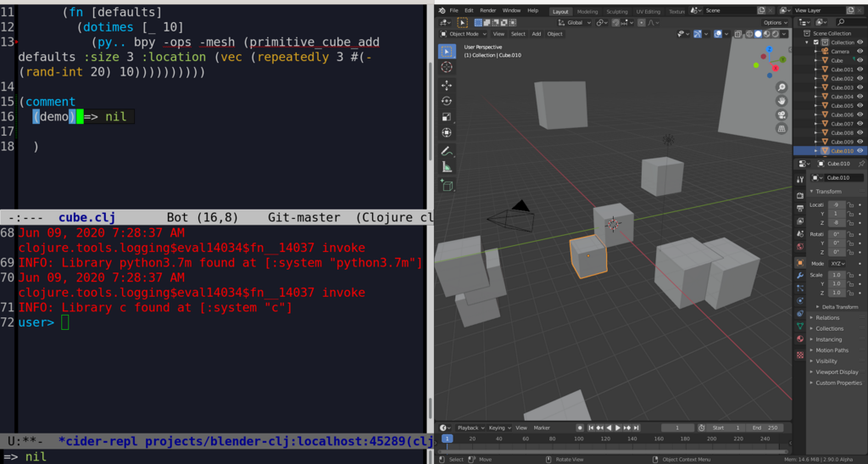Viewport: 868px width, 464px height.
Task: Toggle camera view gizmo in viewport
Action: 781,115
